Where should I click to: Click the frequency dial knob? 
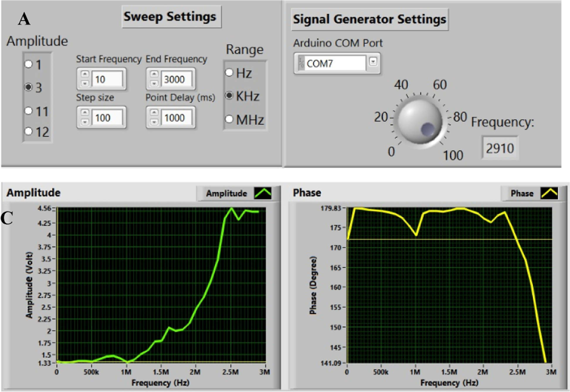point(420,121)
